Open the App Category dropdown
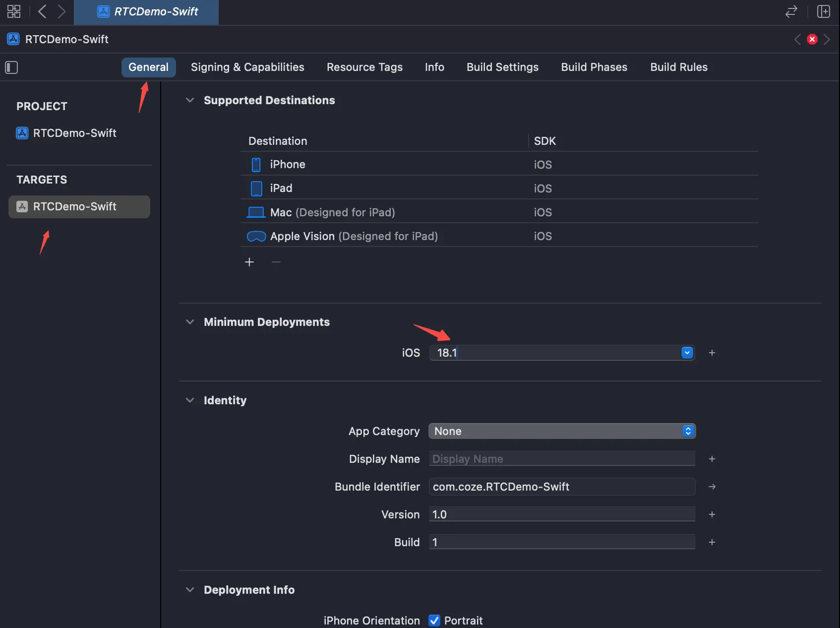840x628 pixels. (x=562, y=431)
